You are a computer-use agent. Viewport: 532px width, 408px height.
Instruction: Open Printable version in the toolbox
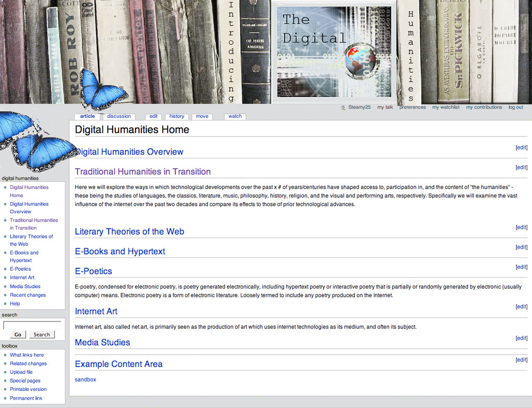point(28,389)
